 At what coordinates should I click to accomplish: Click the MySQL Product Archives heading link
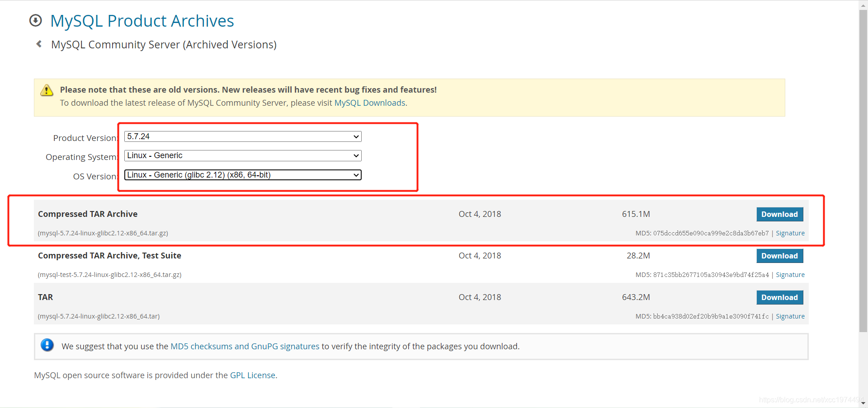[x=142, y=21]
